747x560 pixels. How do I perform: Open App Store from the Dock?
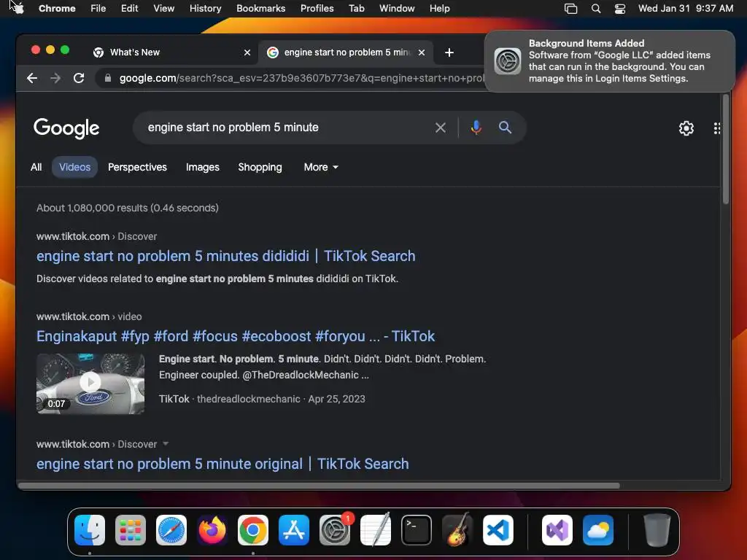[294, 530]
